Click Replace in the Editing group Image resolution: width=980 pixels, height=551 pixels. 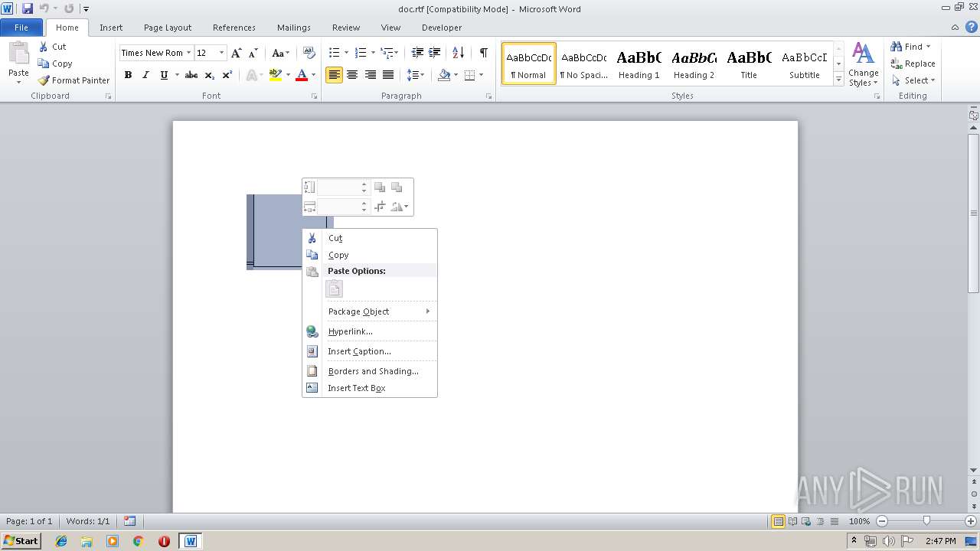913,64
